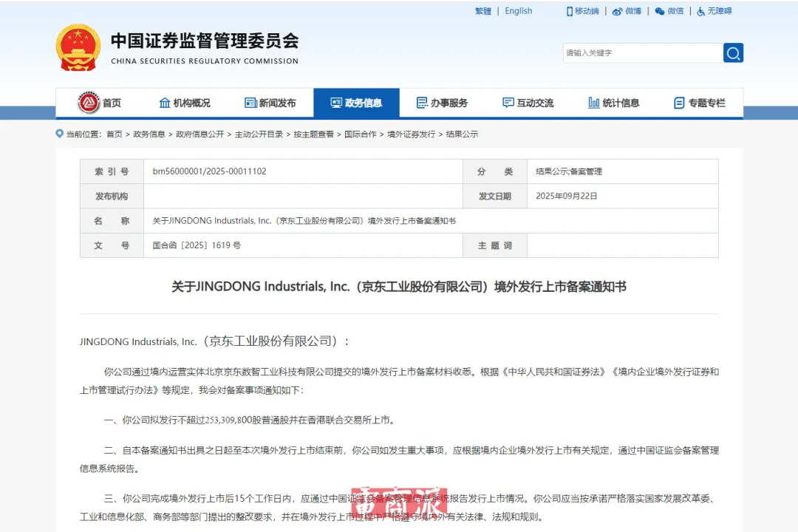Click the search magnifier icon
This screenshot has width=798, height=532.
click(x=733, y=52)
